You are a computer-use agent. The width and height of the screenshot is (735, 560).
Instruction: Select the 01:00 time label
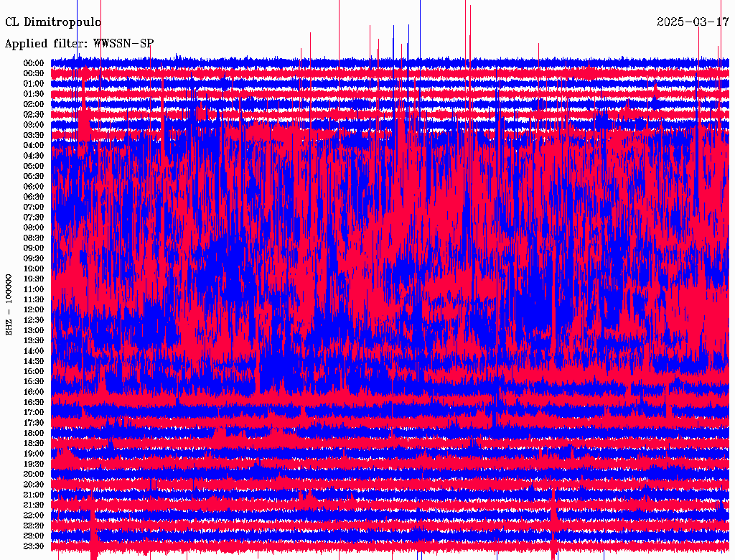click(x=34, y=83)
